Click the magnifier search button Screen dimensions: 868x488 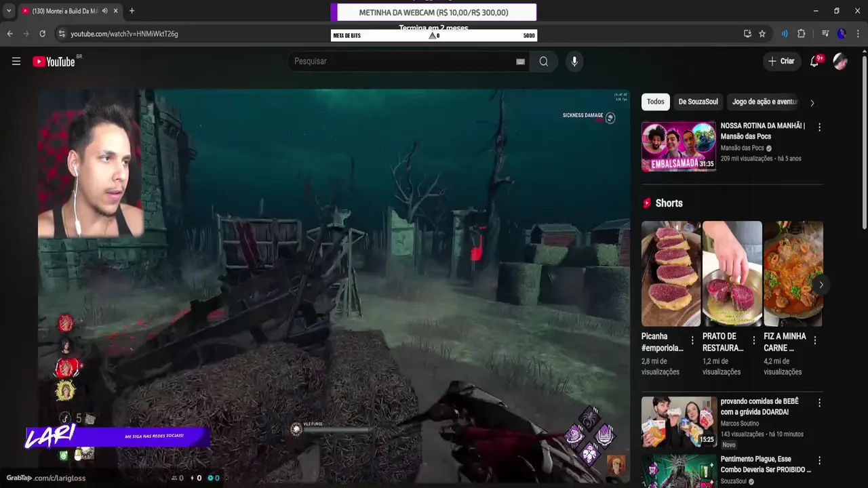(x=544, y=61)
